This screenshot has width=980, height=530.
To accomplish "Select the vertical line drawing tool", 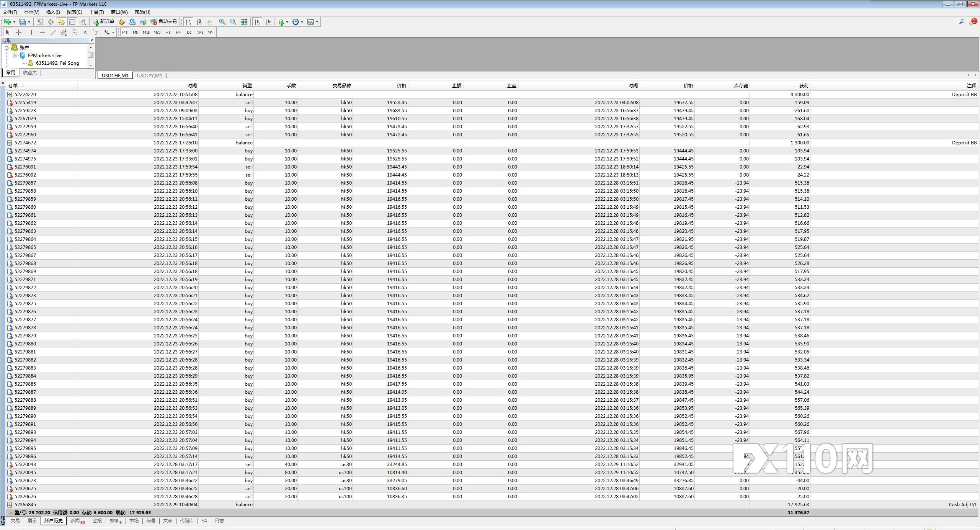I will tap(31, 32).
